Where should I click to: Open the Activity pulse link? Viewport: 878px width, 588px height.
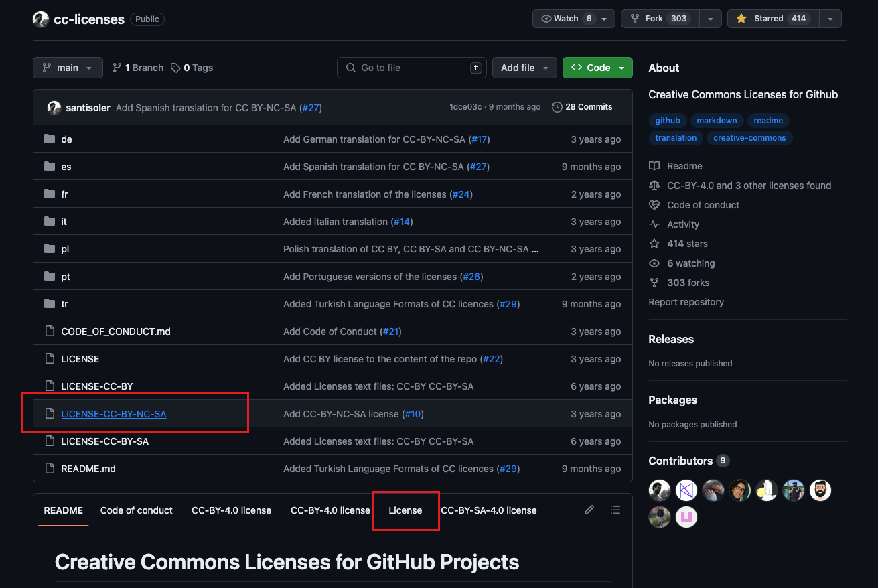[x=682, y=224]
